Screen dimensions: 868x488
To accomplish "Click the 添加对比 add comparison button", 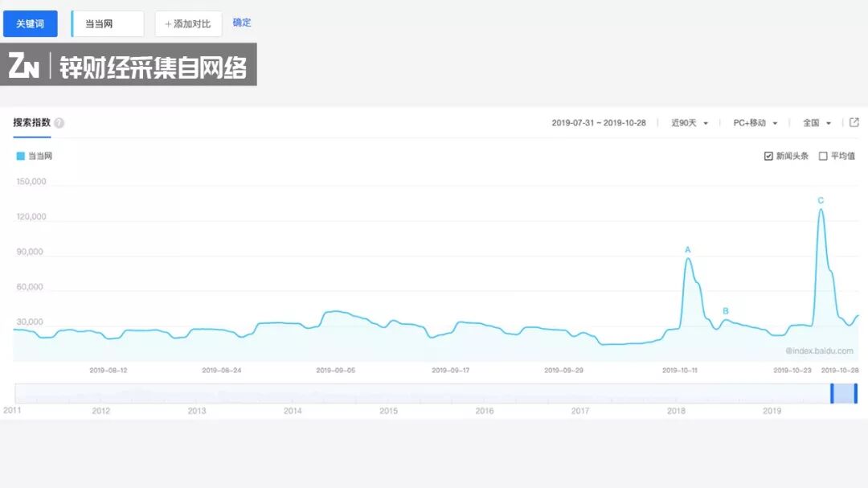I will tap(188, 24).
